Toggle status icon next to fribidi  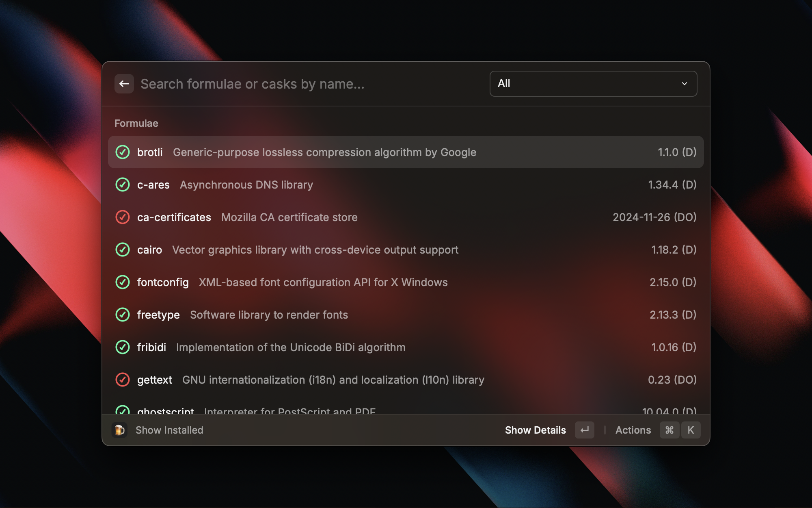(x=123, y=347)
